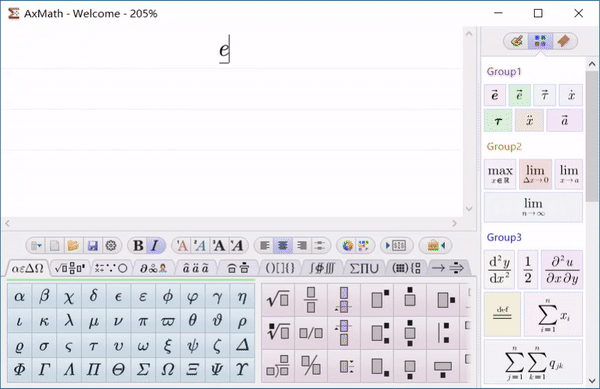Enable center alignment button
Viewport: 600px width, 389px height.
(283, 246)
